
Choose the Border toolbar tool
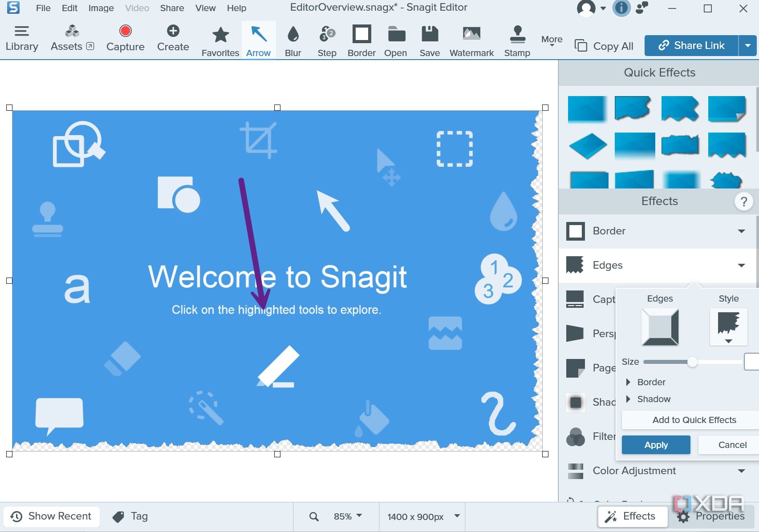coord(361,41)
